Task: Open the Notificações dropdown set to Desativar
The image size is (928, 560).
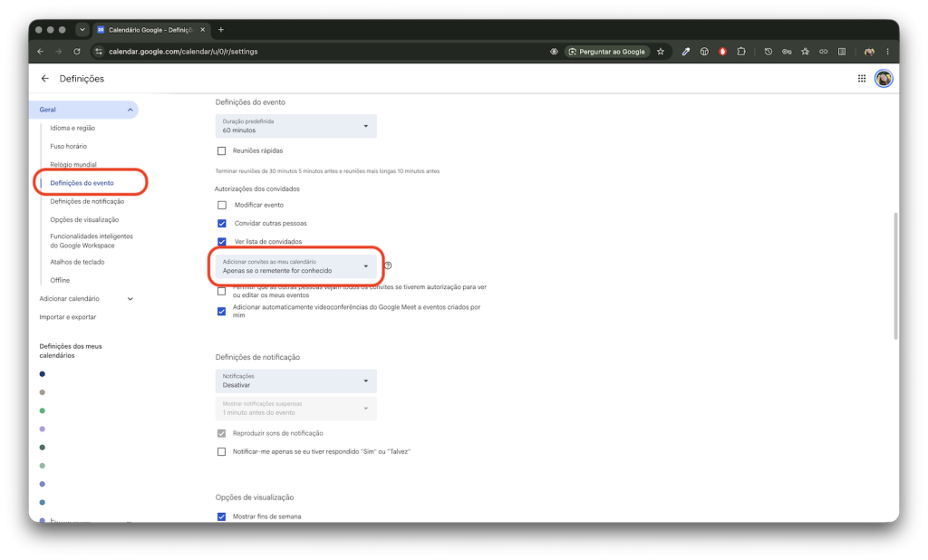Action: pos(296,381)
